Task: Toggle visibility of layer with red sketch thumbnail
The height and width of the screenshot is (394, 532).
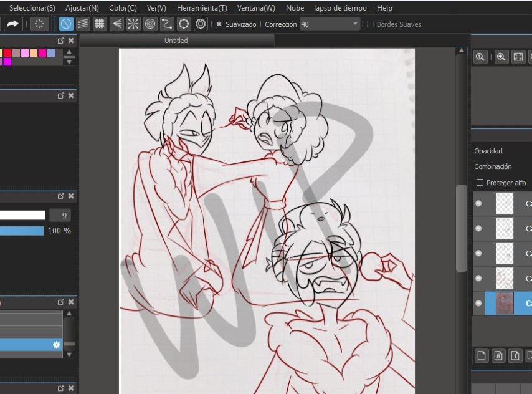Action: click(x=478, y=278)
